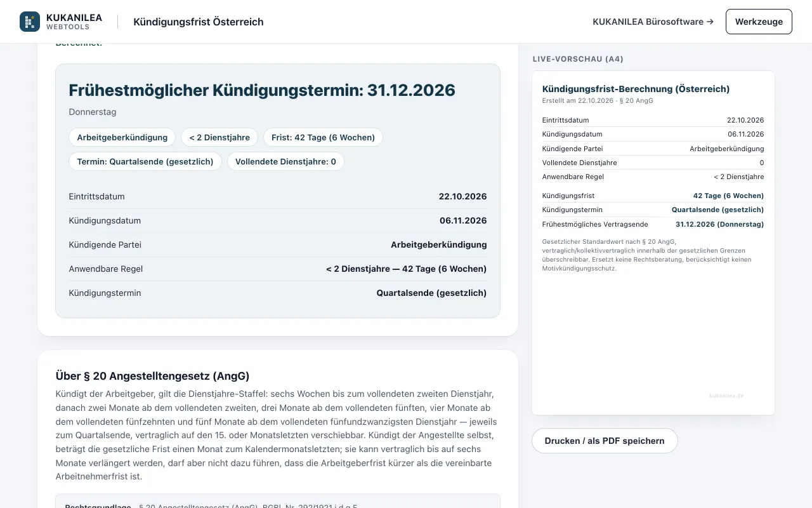Image resolution: width=812 pixels, height=508 pixels.
Task: Click the Eintrittsdatum value 22.10.2026 in results
Action: [462, 197]
